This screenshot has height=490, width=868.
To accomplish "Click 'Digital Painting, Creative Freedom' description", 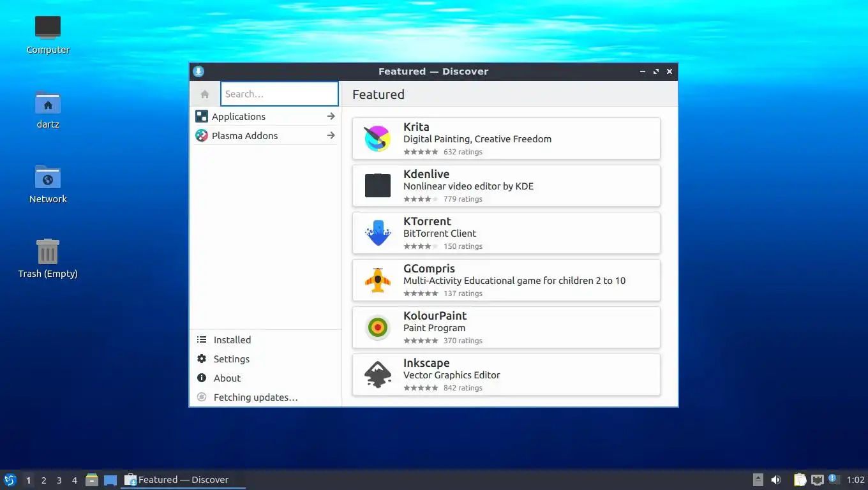I will pos(477,139).
